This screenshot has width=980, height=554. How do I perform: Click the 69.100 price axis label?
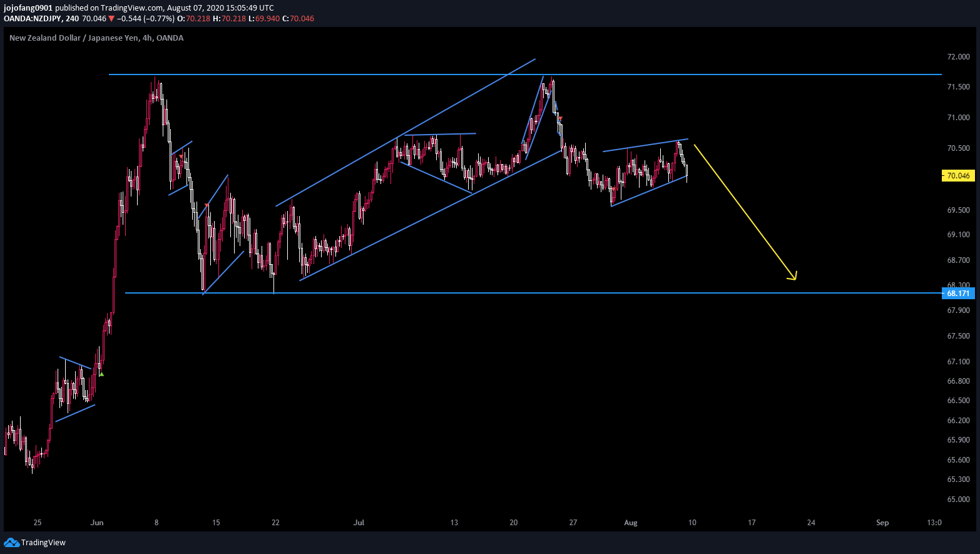click(958, 235)
